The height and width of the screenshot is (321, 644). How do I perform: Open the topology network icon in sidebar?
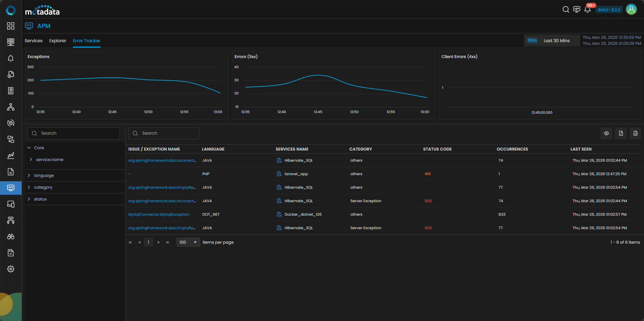coord(11,107)
